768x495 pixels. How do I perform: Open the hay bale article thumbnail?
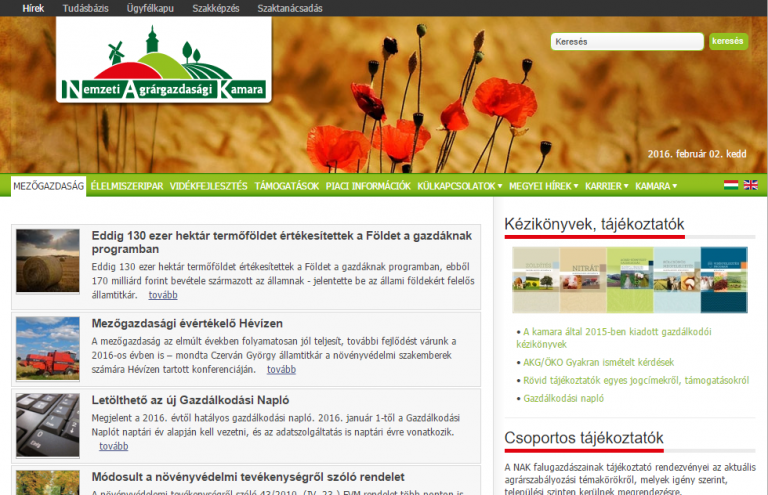point(48,261)
